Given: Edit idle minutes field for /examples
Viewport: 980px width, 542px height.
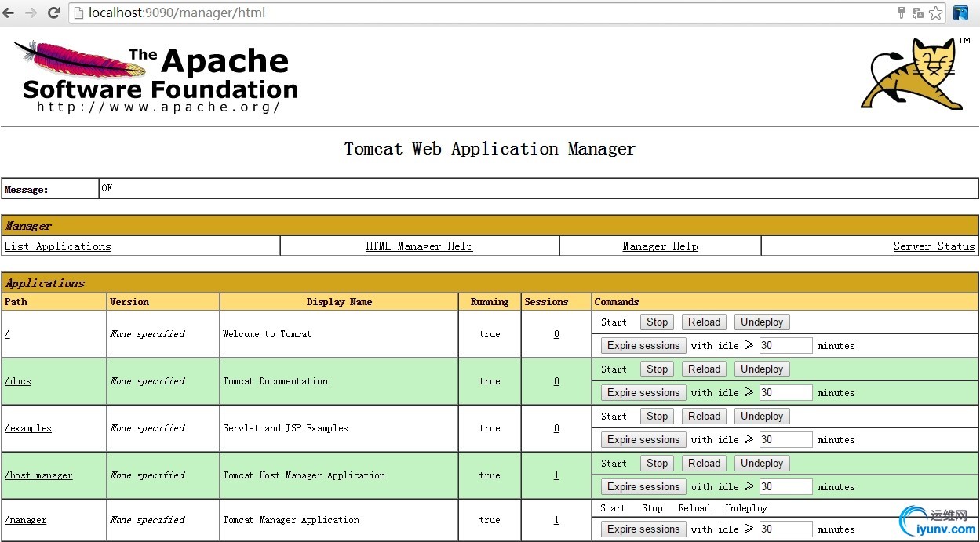Looking at the screenshot, I should pos(785,439).
